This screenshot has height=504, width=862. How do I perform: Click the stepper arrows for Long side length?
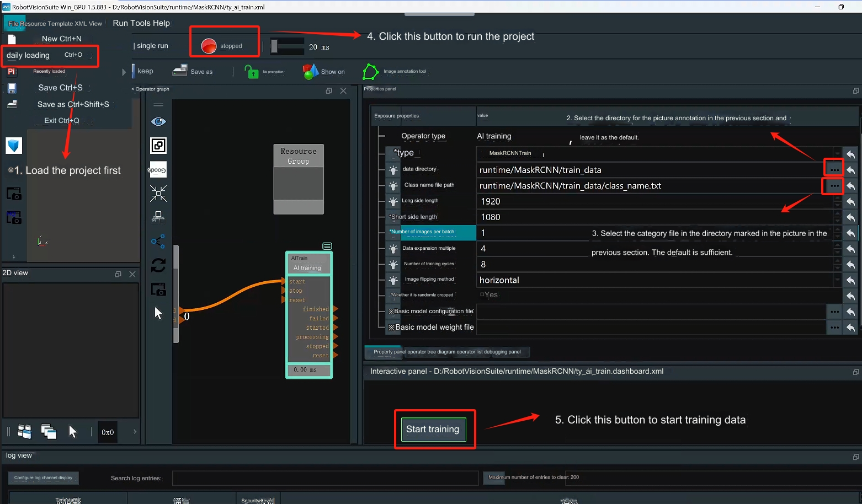[837, 202]
